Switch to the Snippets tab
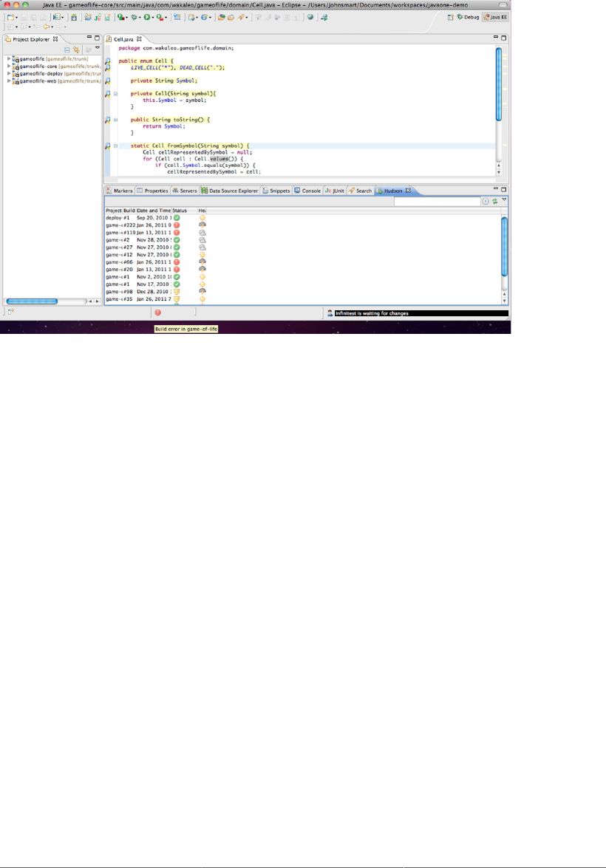 (276, 191)
